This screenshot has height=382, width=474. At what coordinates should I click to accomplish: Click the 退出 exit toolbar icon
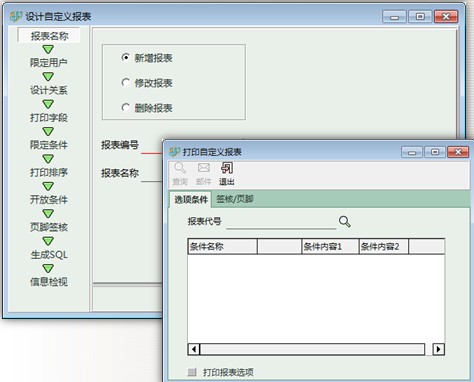click(227, 168)
